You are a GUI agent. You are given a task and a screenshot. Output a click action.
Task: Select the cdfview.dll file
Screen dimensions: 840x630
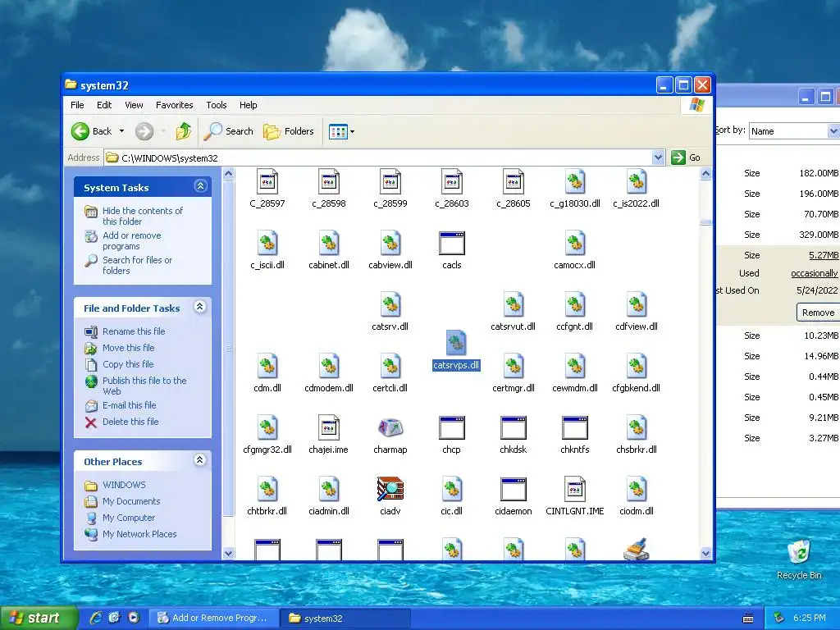click(x=637, y=311)
